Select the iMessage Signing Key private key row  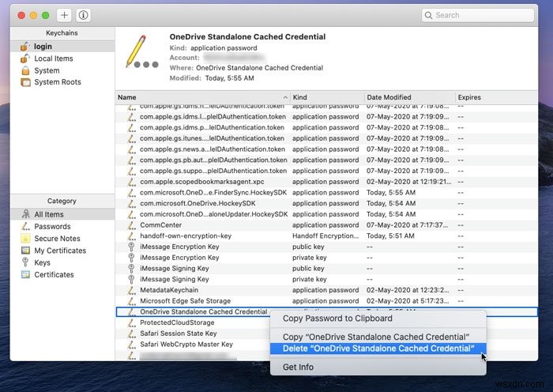click(326, 279)
